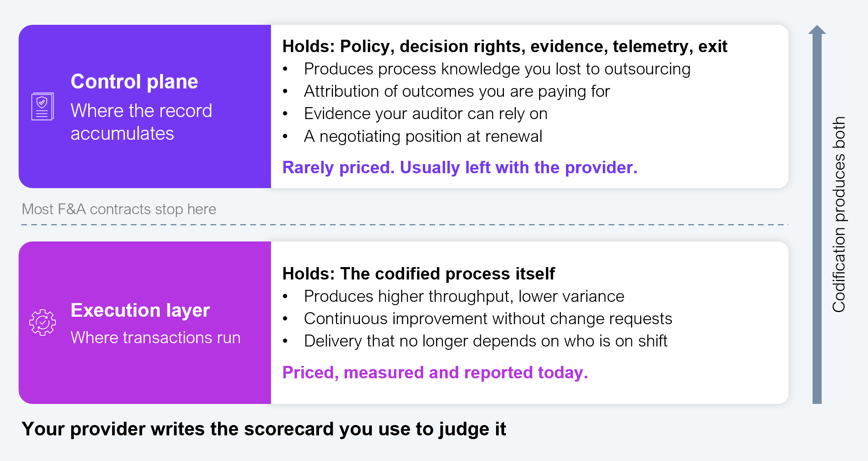
Task: Click 'Your provider writes the scorecard' caption
Action: coord(264,429)
